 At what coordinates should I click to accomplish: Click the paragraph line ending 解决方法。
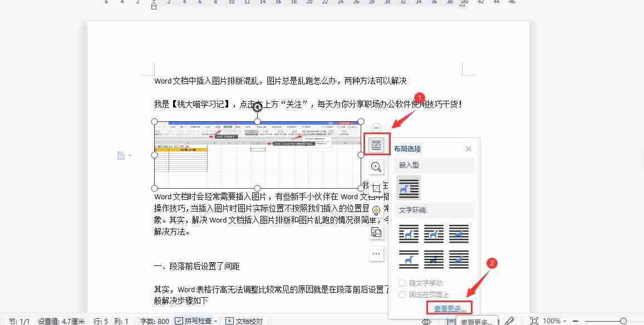(173, 232)
